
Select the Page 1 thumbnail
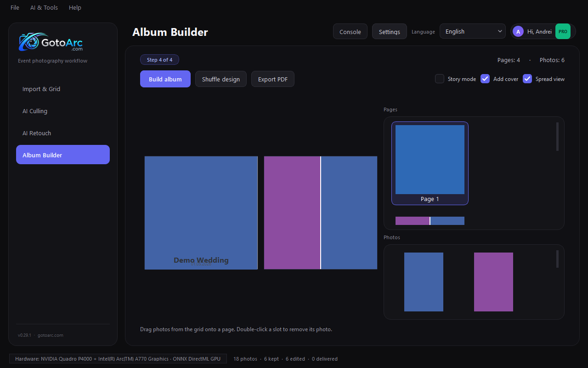(430, 163)
